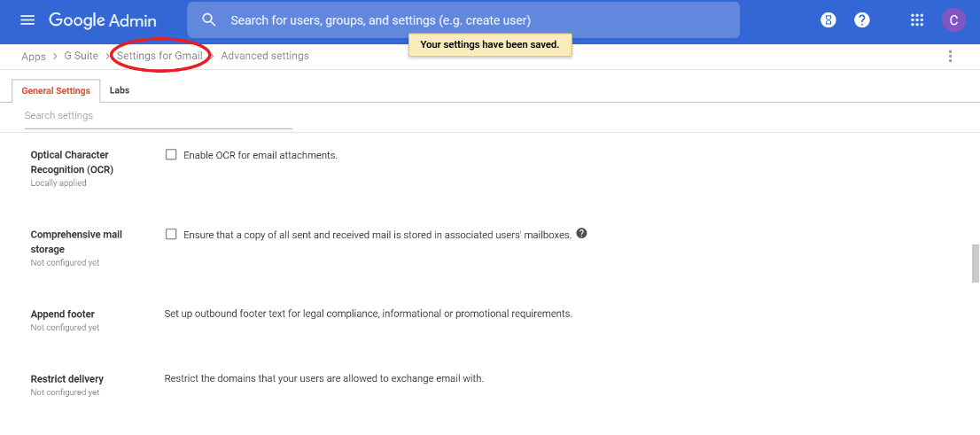Click the vertical scrollbar thumb

click(975, 264)
